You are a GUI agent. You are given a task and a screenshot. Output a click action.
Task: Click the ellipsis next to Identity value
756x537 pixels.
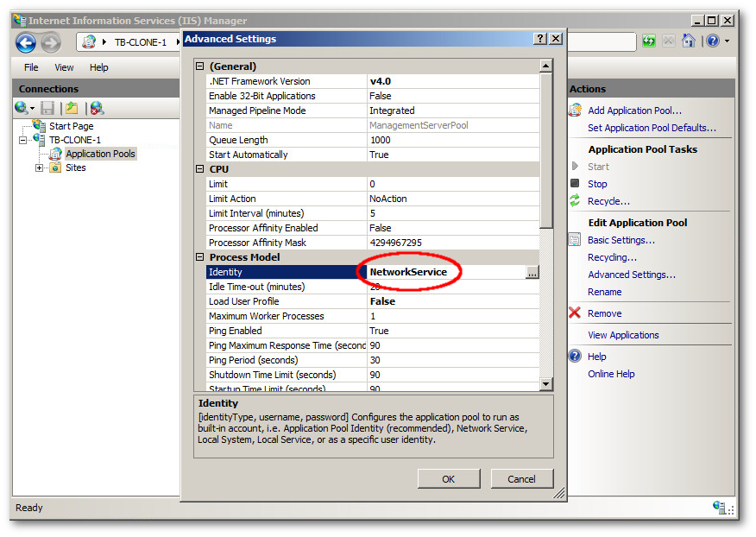(x=533, y=272)
